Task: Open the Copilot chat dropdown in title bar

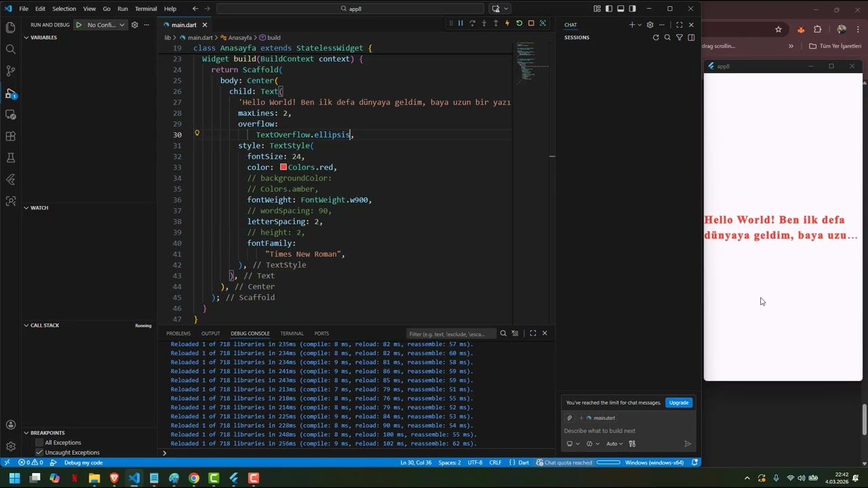Action: (505, 9)
